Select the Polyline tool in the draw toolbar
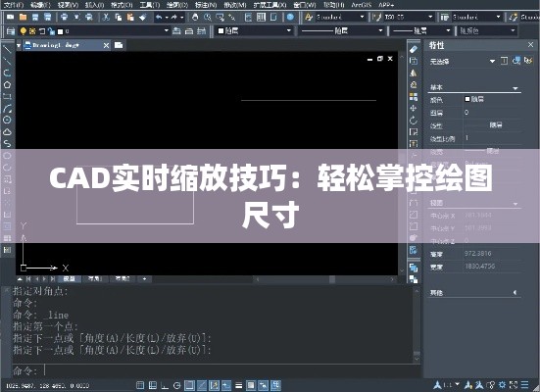 click(x=7, y=73)
